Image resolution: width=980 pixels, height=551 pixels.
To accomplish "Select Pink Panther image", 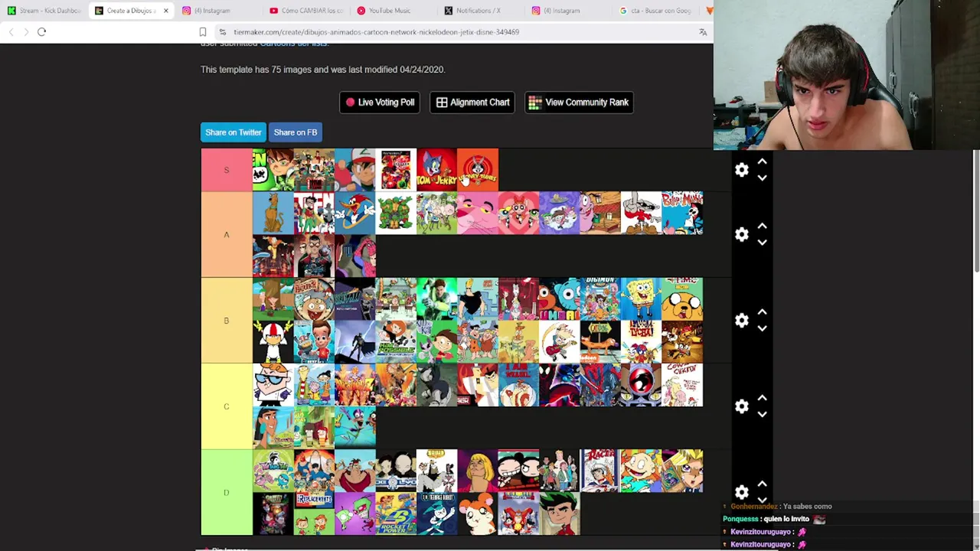I will click(x=478, y=213).
